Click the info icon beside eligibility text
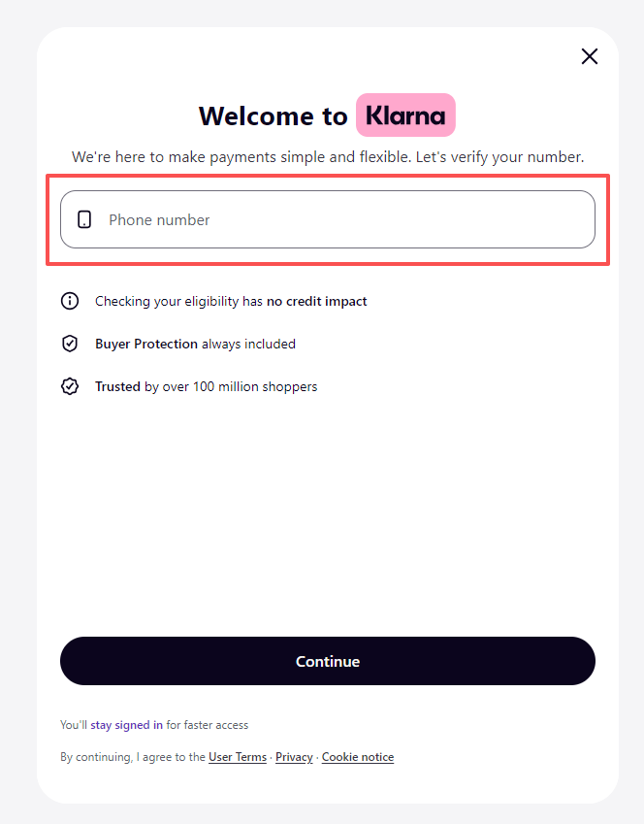Viewport: 644px width, 824px height. (x=70, y=301)
